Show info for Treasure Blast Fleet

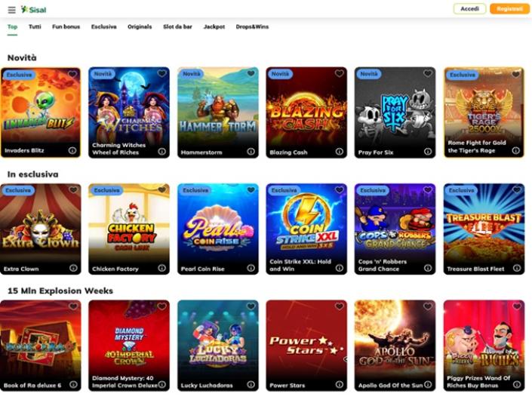(517, 268)
